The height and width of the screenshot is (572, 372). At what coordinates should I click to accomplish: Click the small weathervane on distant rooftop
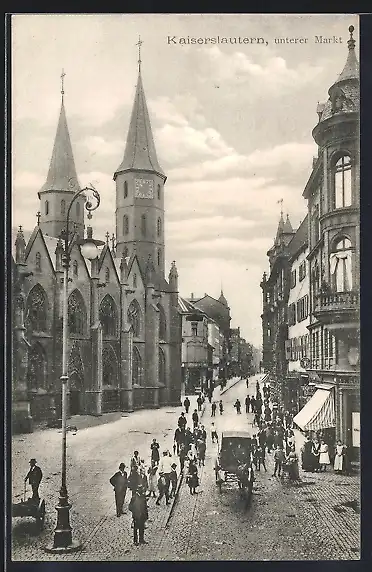pos(280,205)
